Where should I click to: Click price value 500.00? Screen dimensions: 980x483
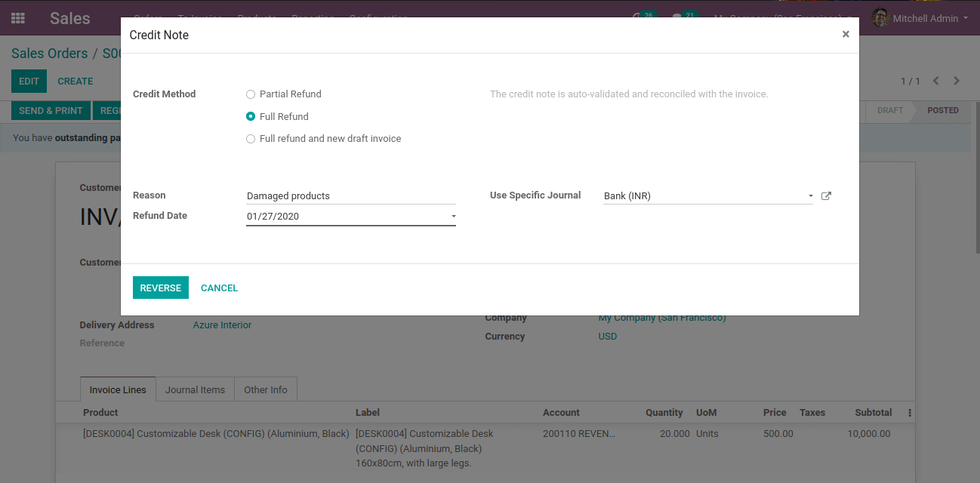778,434
